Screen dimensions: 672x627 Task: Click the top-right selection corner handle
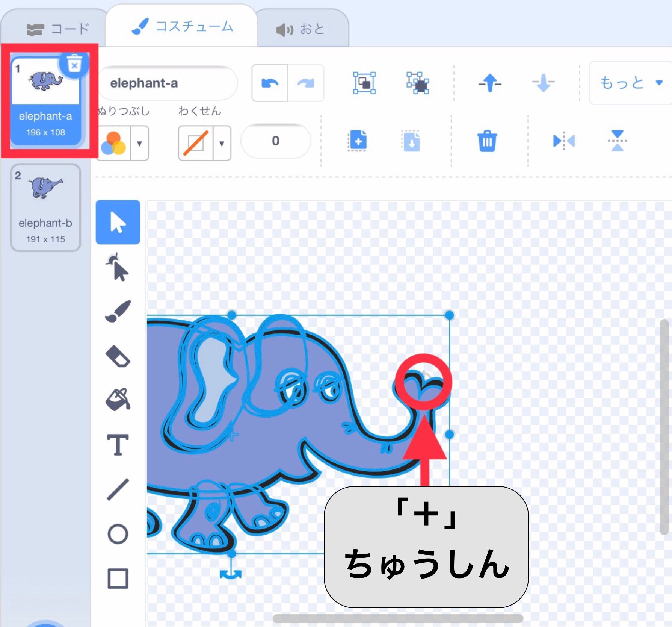449,315
